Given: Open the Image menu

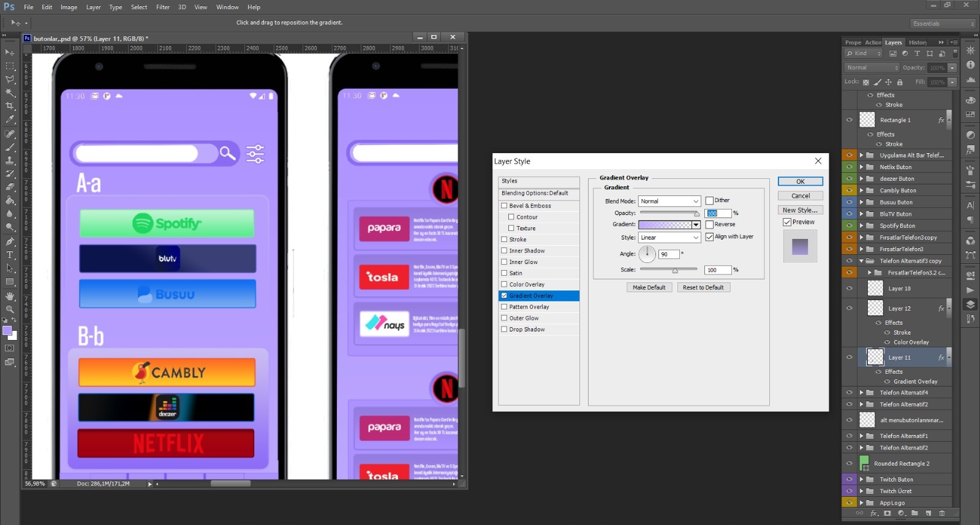Looking at the screenshot, I should click(69, 7).
